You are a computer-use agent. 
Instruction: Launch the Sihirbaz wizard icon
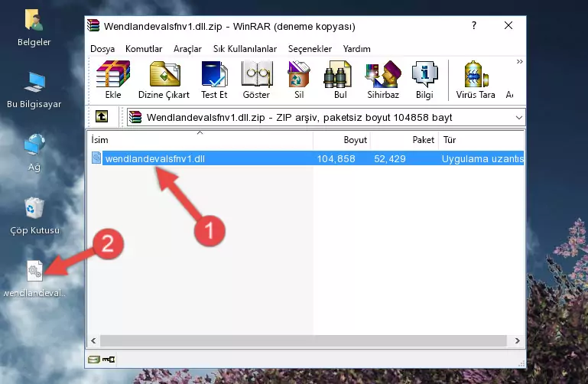[383, 74]
